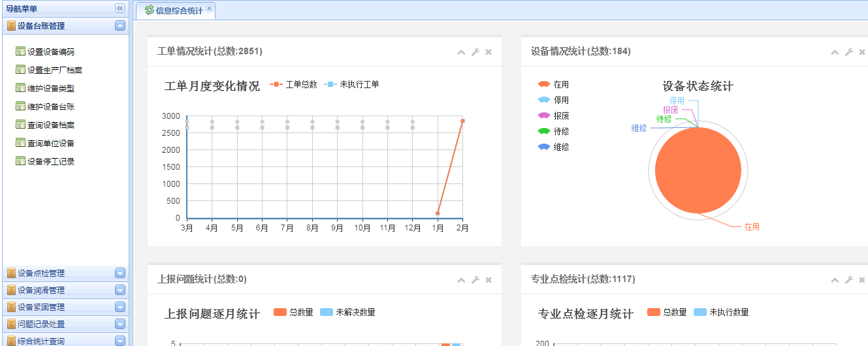868x346 pixels.
Task: Toggle 在用 legend item in pie chart
Action: [553, 84]
